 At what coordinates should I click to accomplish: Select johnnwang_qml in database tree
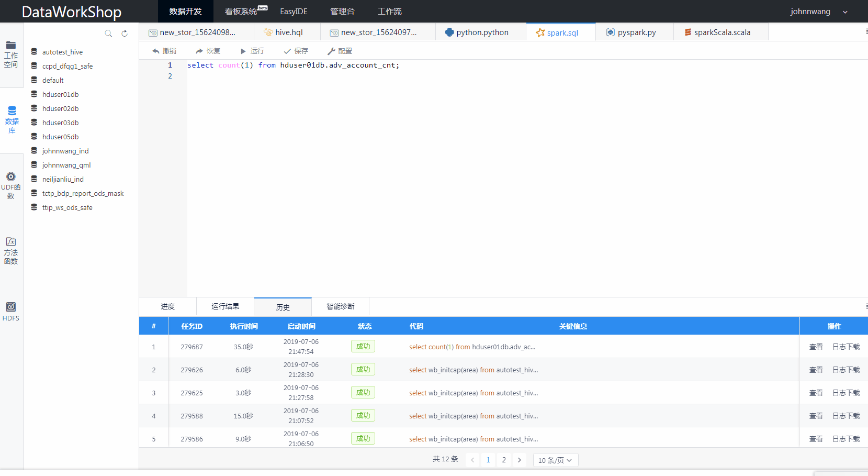66,165
